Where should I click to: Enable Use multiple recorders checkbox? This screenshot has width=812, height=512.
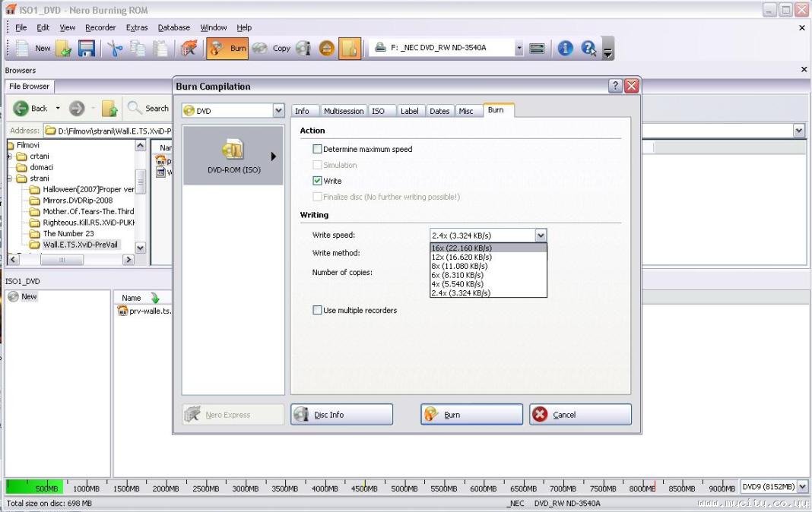(317, 310)
